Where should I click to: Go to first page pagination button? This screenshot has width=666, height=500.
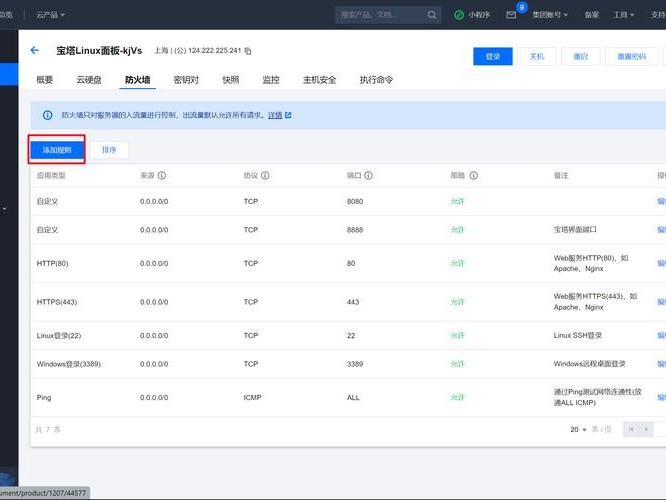click(x=631, y=429)
